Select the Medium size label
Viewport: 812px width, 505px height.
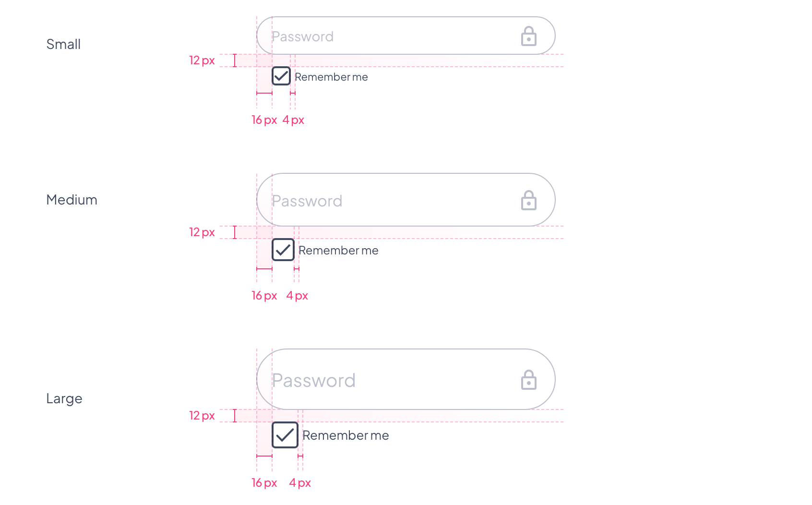point(72,200)
